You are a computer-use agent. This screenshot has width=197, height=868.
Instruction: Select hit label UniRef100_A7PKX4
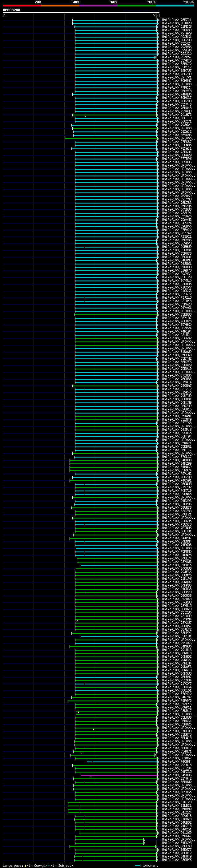pos(177,88)
